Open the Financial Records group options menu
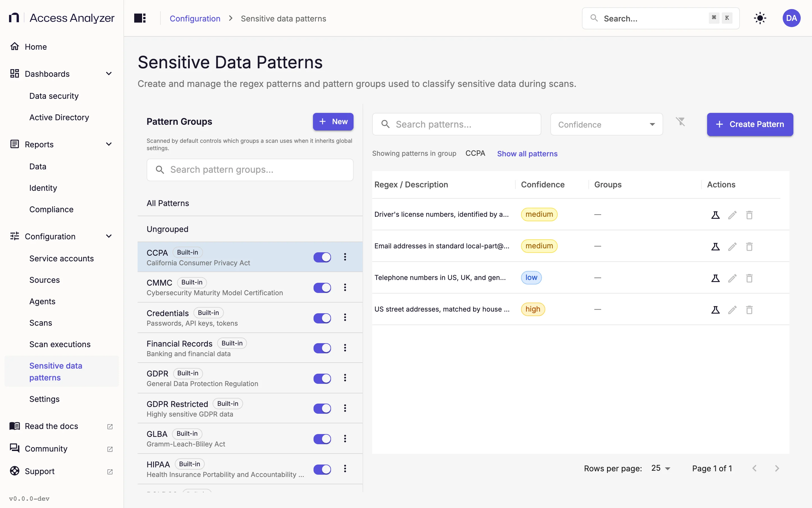The image size is (812, 508). click(345, 348)
